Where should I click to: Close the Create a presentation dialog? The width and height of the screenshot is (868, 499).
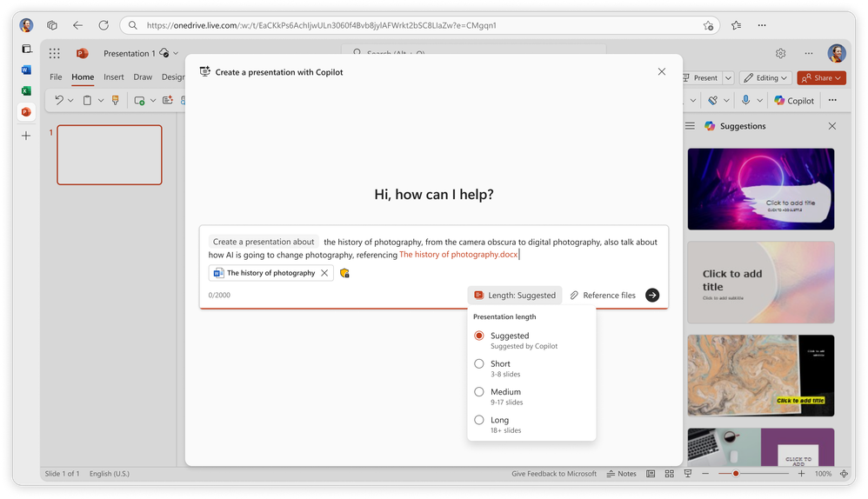tap(662, 71)
